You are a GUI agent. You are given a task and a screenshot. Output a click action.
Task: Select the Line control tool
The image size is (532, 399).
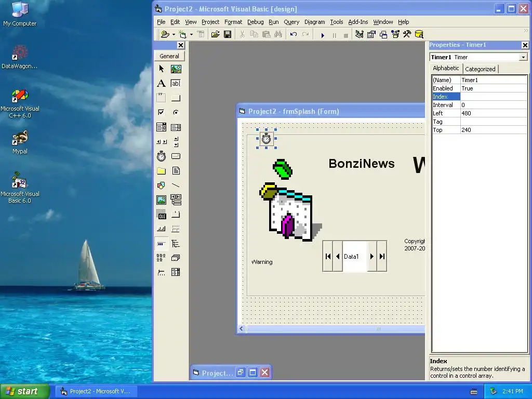click(176, 185)
